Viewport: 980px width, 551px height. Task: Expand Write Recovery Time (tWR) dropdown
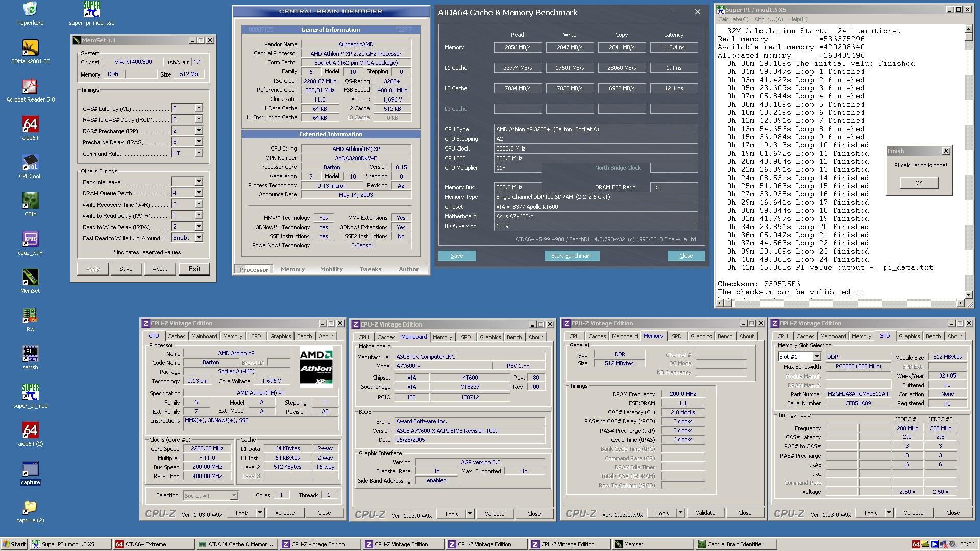(x=199, y=204)
